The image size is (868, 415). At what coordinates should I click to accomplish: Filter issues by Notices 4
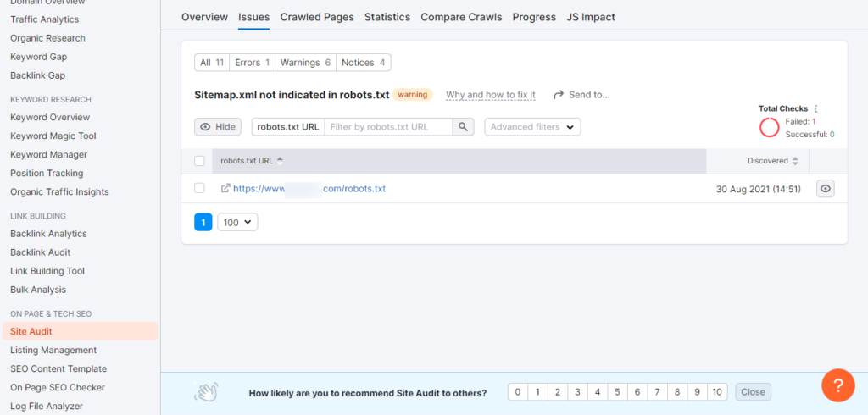(363, 63)
